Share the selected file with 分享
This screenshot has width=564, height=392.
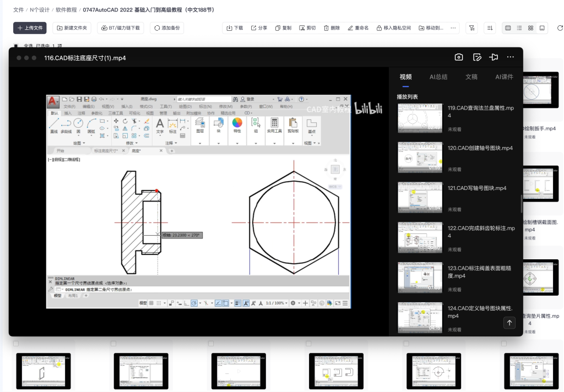pyautogui.click(x=259, y=28)
